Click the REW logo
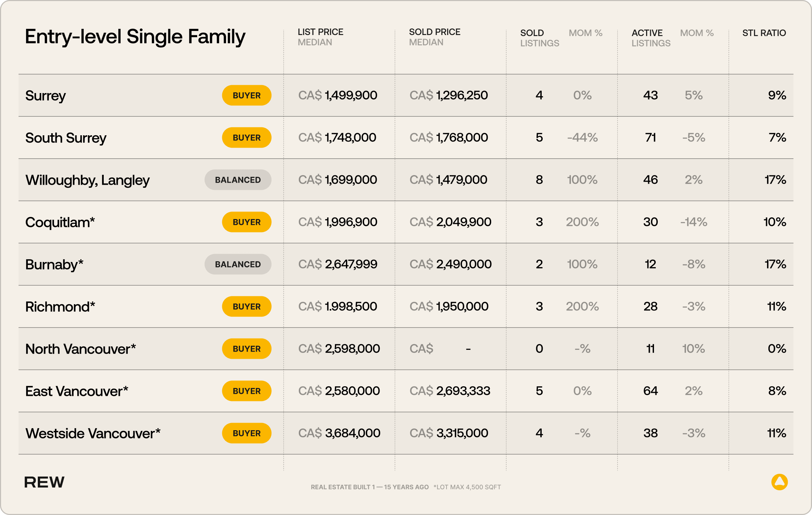812x515 pixels. 44,482
